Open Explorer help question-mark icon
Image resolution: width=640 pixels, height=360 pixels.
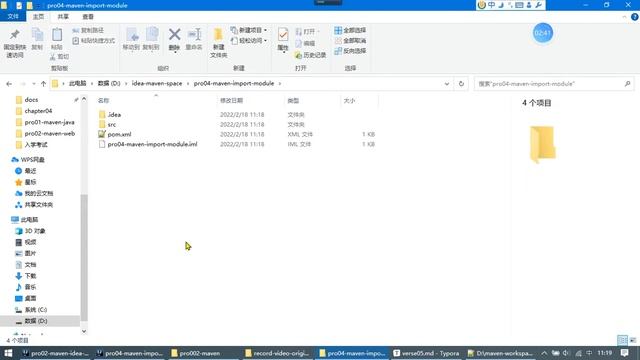(635, 17)
